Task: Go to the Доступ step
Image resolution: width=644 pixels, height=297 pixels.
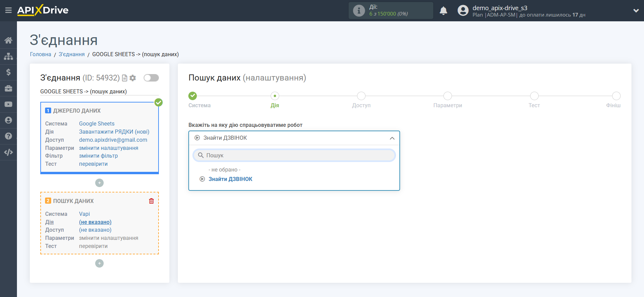Action: 361,96
